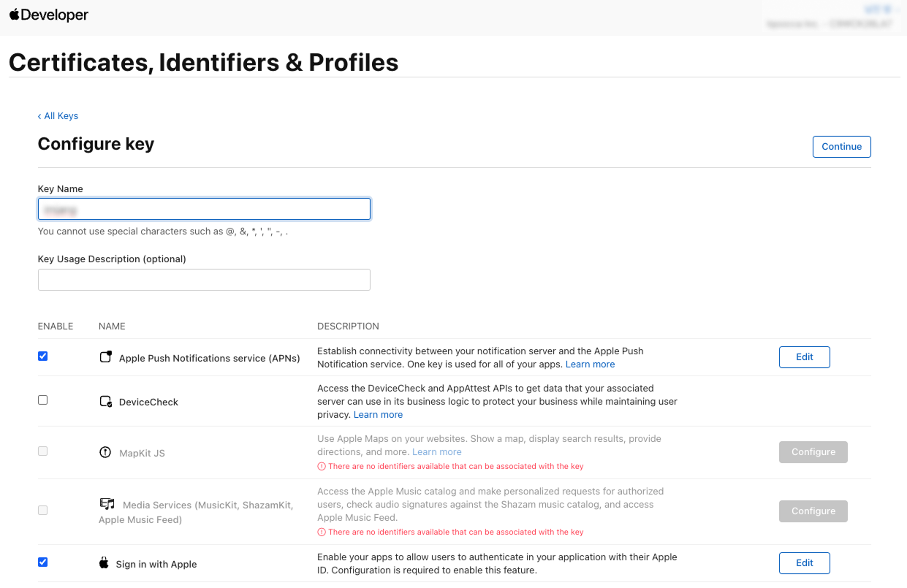This screenshot has width=907, height=588.
Task: Click the APNs service icon
Action: coord(106,357)
